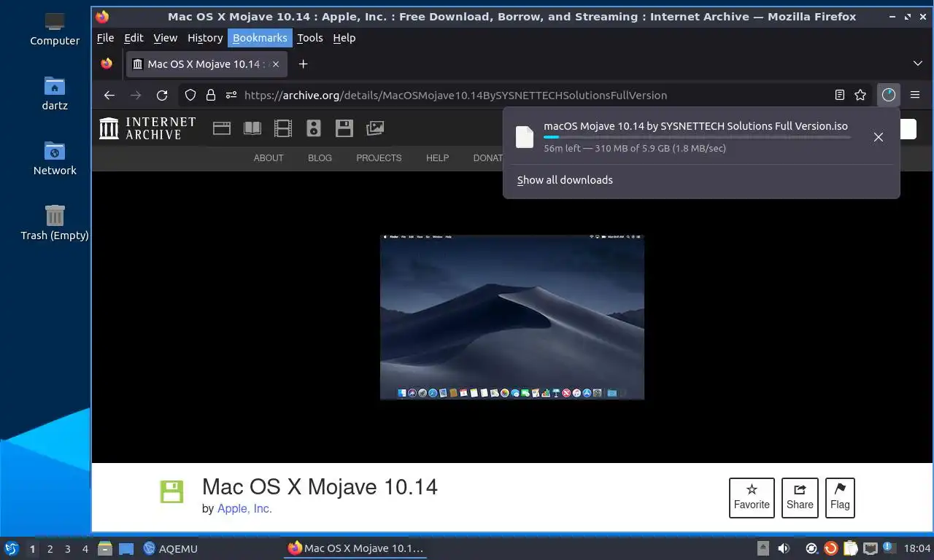Open the file manager taskbar launcher

[x=105, y=548]
